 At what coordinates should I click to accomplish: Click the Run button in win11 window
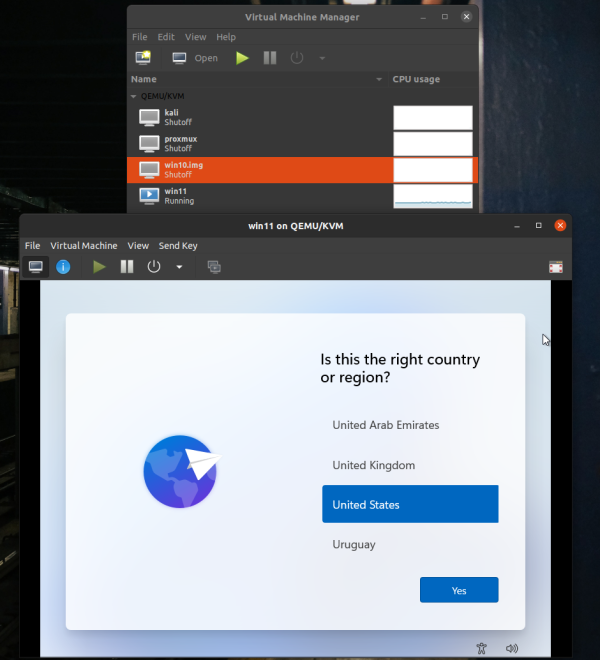(x=99, y=266)
